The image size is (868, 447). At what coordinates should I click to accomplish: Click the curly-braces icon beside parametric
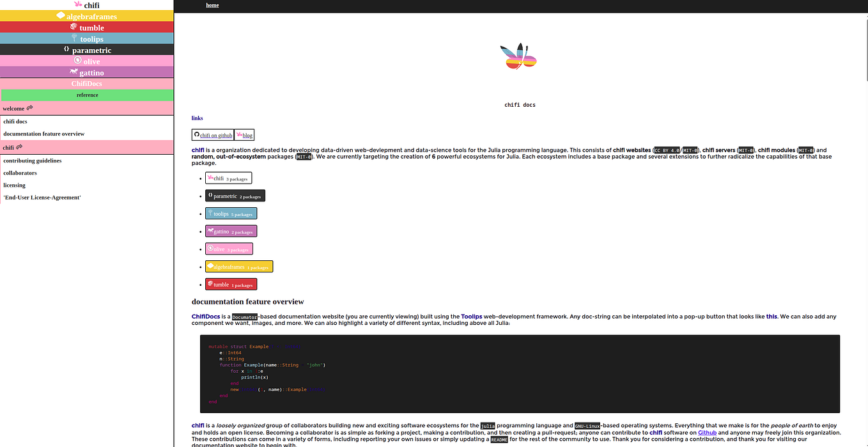click(66, 49)
